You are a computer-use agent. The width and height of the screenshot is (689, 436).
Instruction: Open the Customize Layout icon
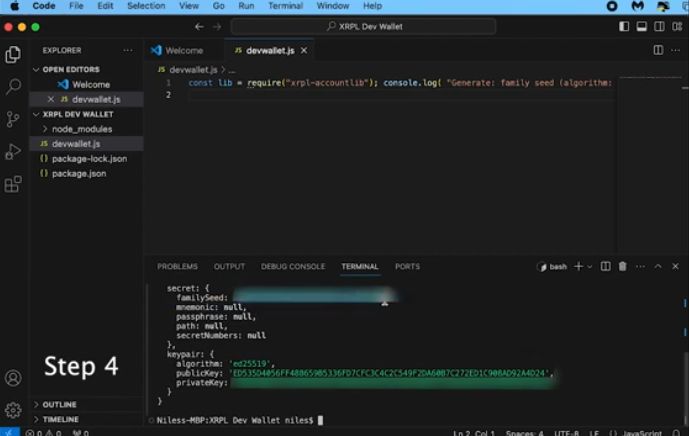[x=677, y=26]
